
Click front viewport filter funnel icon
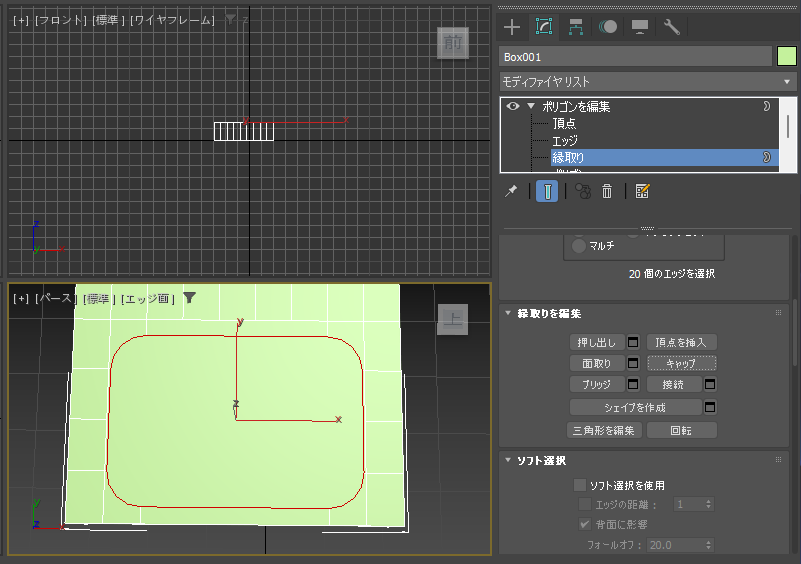[231, 19]
